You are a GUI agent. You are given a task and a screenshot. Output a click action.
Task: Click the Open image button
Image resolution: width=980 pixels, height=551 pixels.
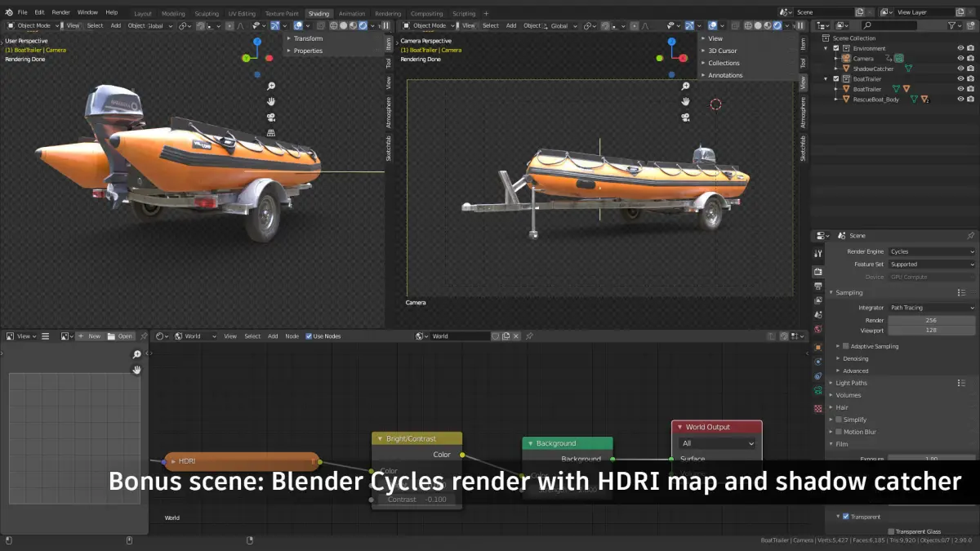coord(121,336)
